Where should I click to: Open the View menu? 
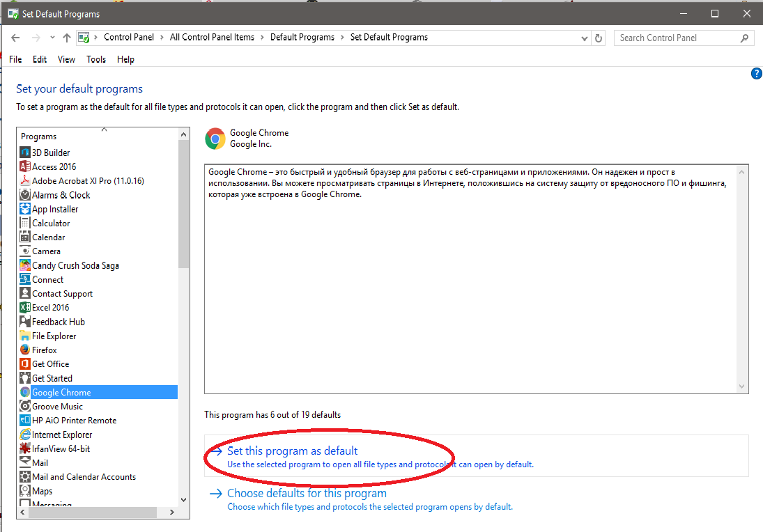click(66, 59)
